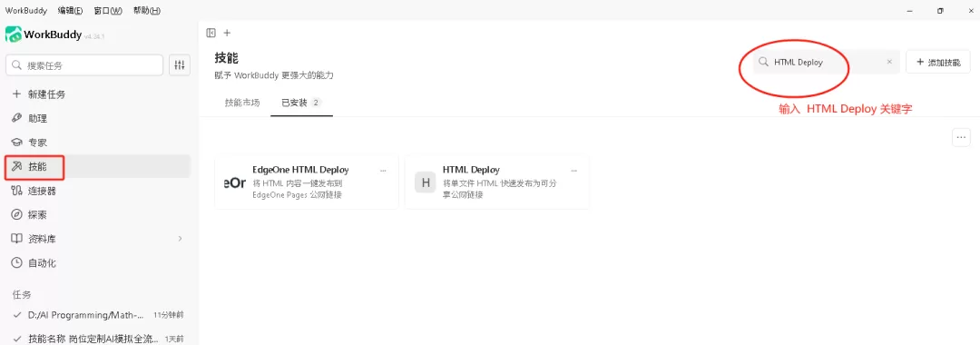
Task: Click the 资料库 book icon
Action: [17, 239]
